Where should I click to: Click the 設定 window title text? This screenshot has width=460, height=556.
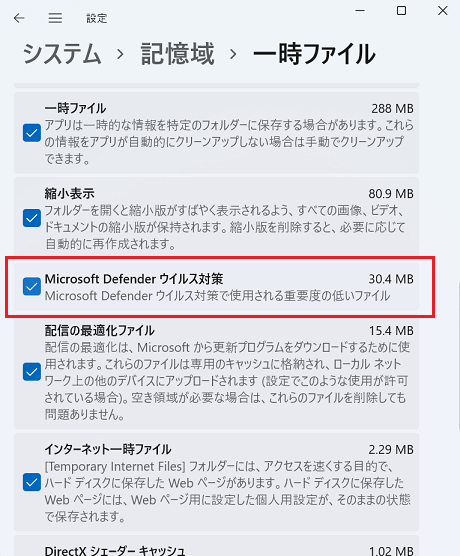coord(96,18)
